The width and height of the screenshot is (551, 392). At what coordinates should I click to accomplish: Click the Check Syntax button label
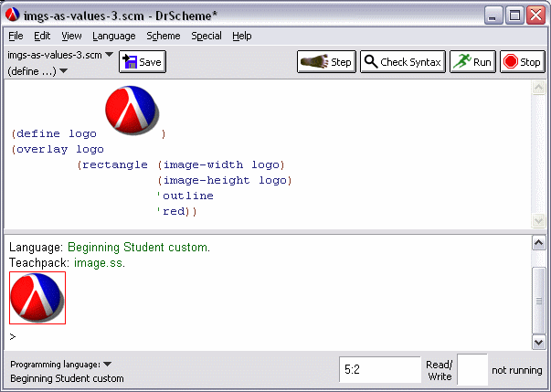pos(410,62)
